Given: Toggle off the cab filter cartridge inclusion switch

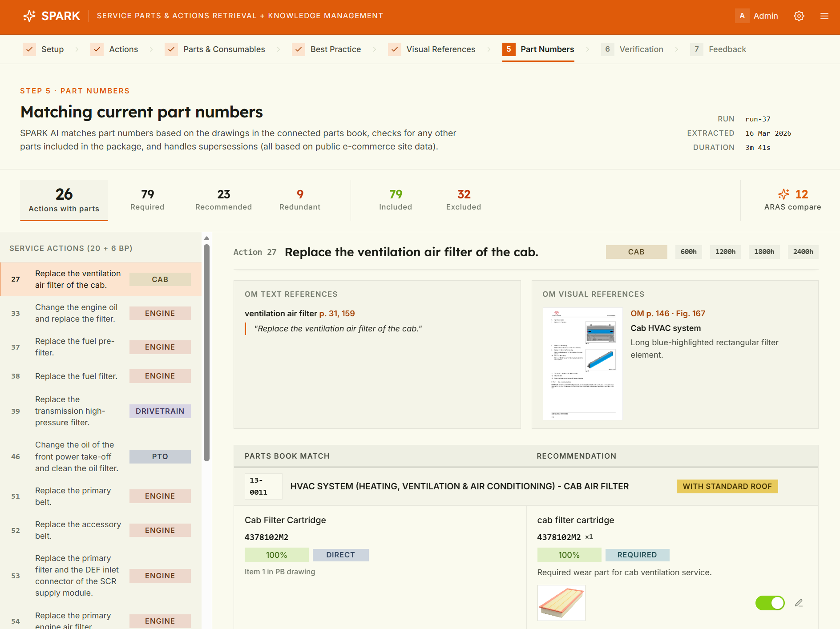Looking at the screenshot, I should [x=770, y=603].
